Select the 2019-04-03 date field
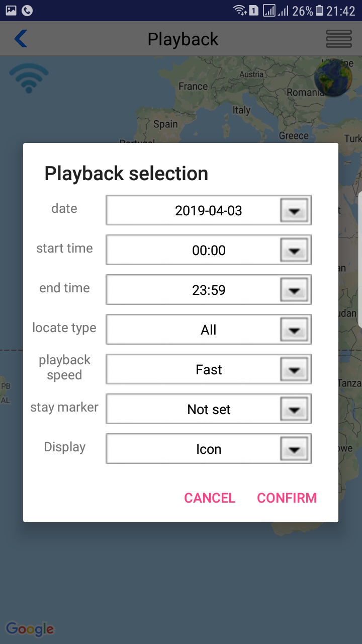This screenshot has width=362, height=644. point(208,210)
